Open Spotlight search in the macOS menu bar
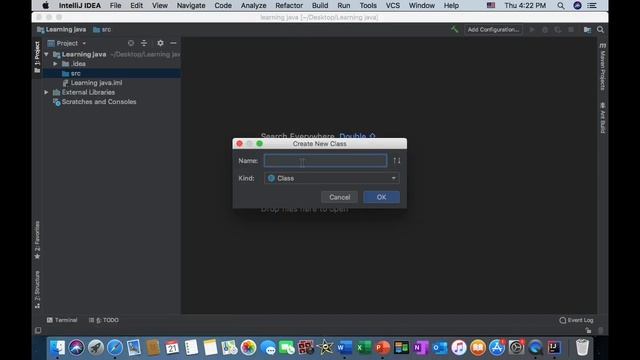The width and height of the screenshot is (640, 360). (x=561, y=6)
